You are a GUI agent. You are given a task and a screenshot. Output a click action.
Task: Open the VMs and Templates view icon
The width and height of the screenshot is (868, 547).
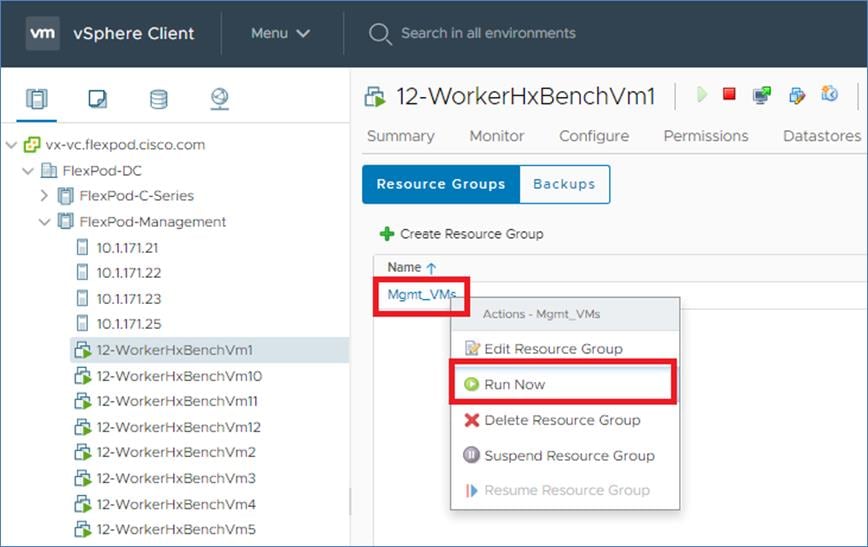(97, 99)
